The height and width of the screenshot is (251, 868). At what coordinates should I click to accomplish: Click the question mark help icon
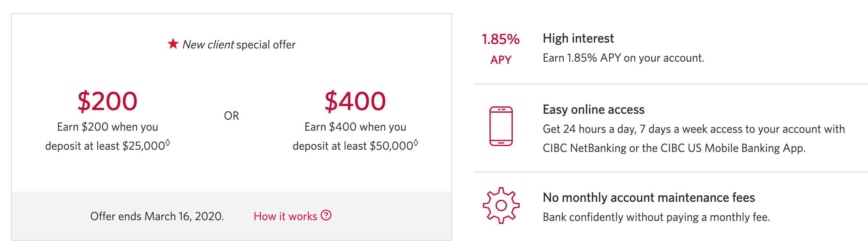[326, 215]
